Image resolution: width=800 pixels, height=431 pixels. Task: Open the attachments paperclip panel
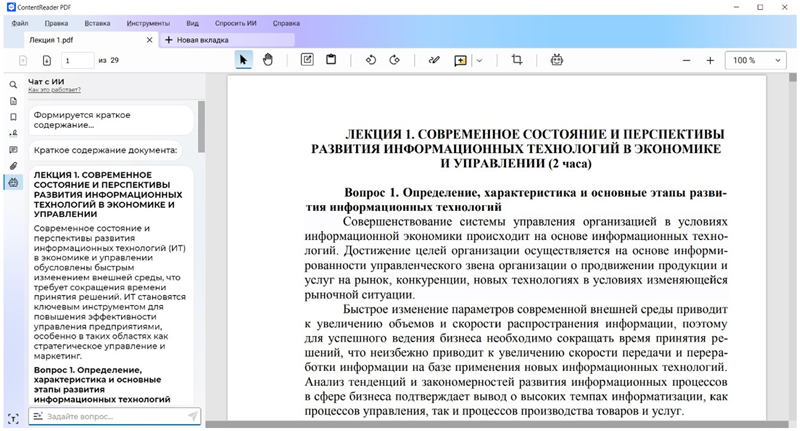13,165
